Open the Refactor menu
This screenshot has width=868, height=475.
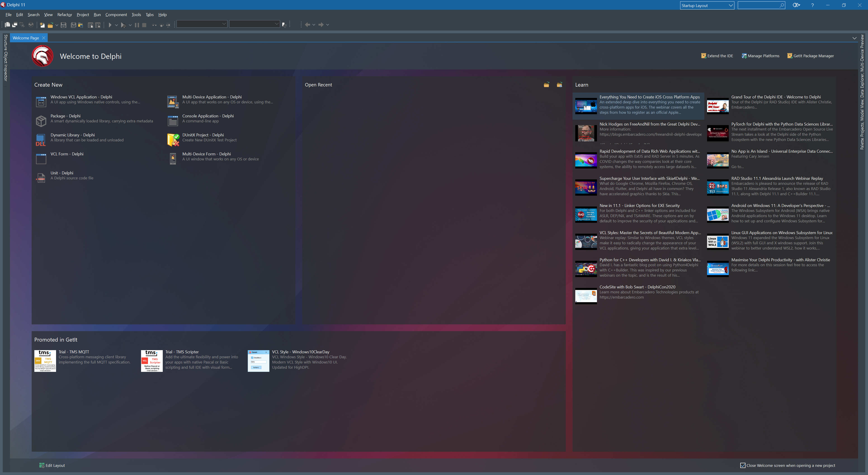tap(65, 14)
